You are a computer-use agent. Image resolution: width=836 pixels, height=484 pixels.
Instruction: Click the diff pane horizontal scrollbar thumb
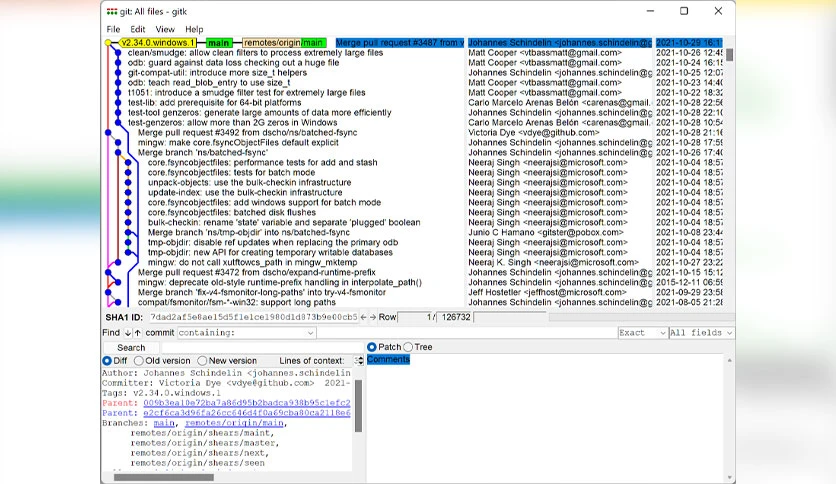164,477
